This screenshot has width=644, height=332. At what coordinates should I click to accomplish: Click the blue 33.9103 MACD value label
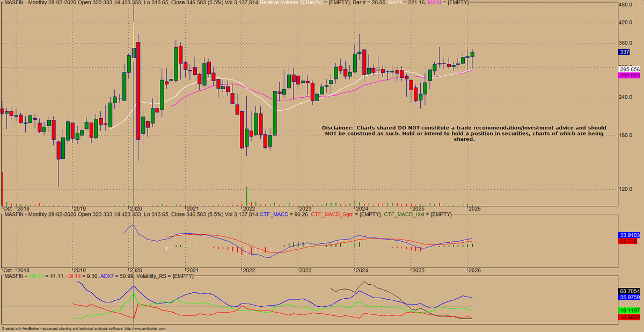[x=630, y=235]
